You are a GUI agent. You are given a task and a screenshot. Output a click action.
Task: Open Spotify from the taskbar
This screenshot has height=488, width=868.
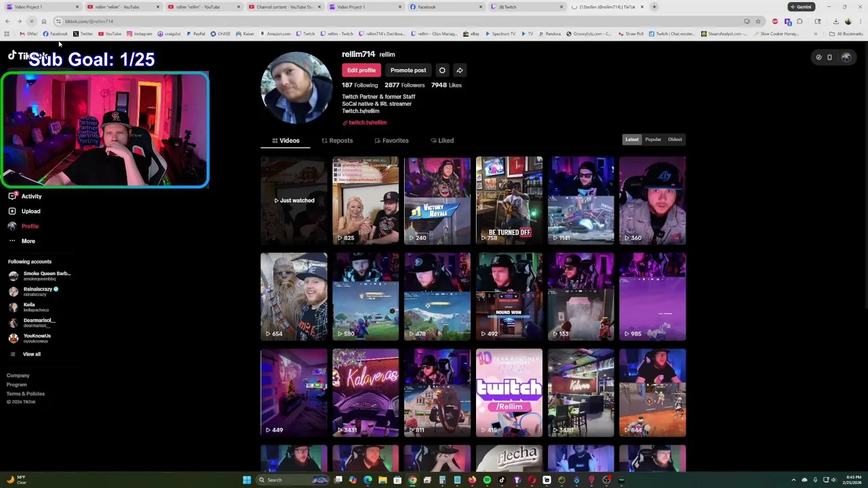click(x=487, y=480)
